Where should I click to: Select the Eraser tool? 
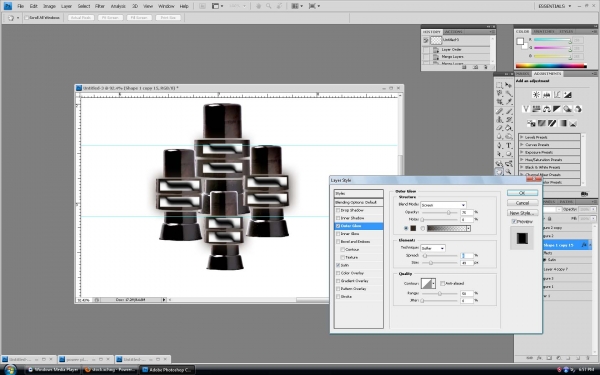[x=499, y=128]
